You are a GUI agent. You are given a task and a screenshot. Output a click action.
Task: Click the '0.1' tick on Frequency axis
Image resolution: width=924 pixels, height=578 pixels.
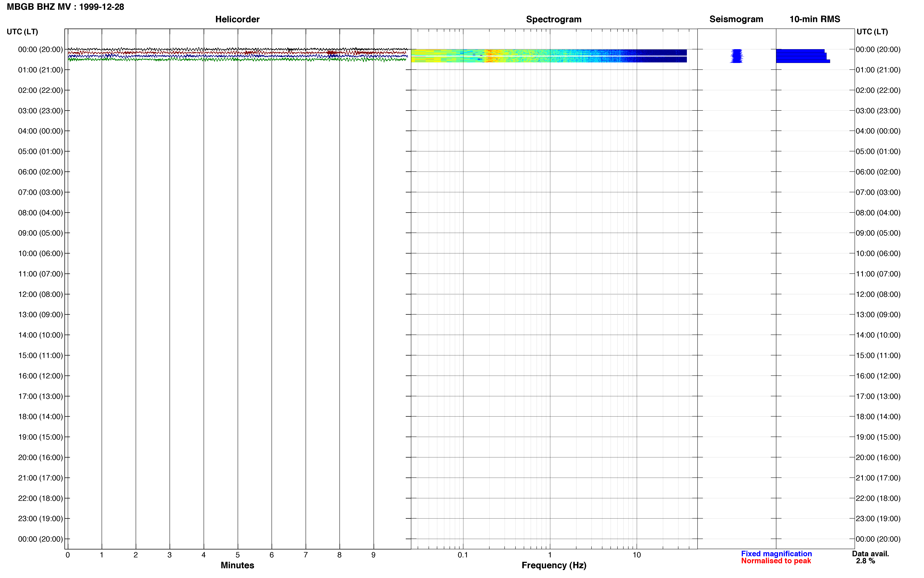coord(463,555)
